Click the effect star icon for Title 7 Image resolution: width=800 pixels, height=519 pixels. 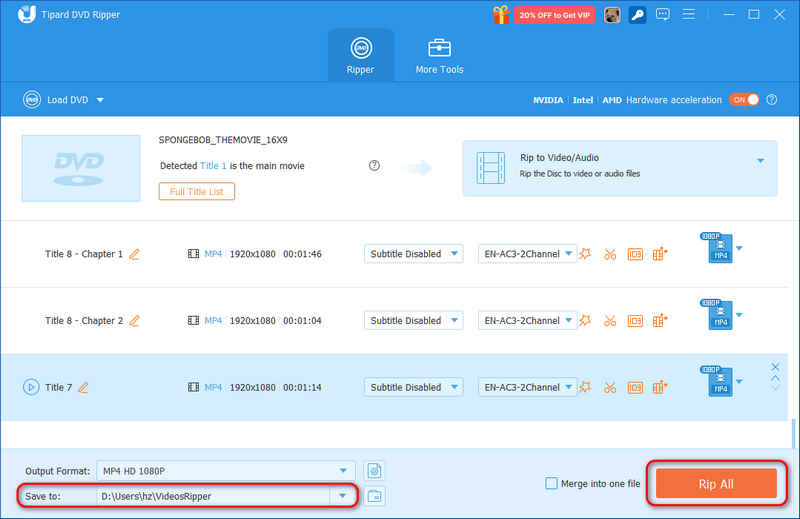click(585, 387)
